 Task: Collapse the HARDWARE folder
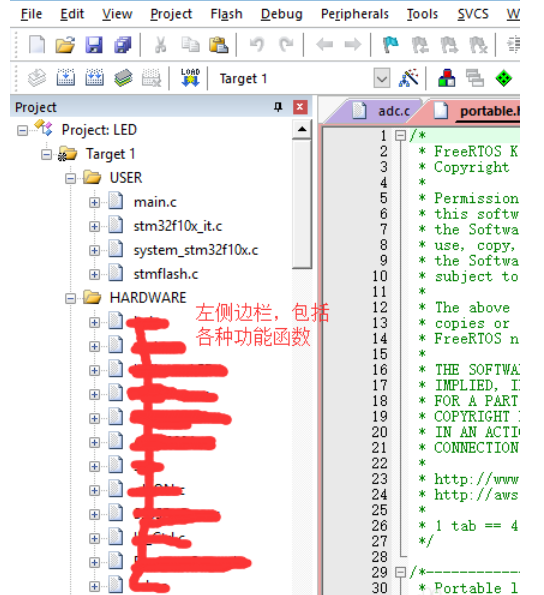point(71,298)
